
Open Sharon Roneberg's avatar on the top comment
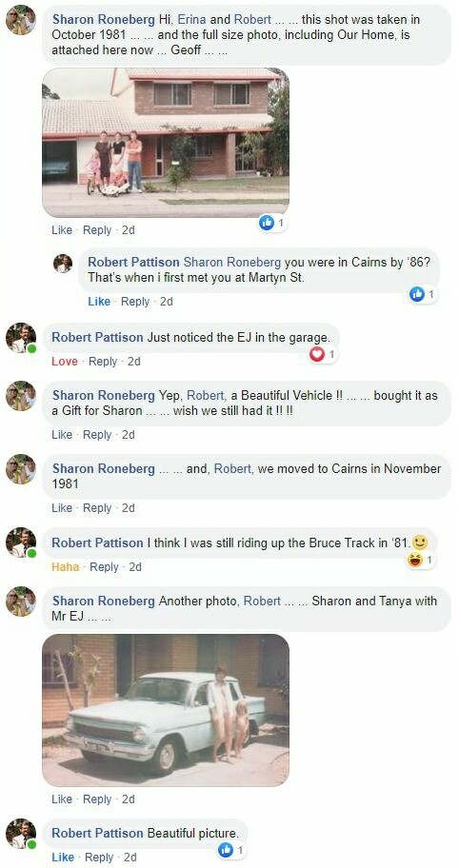(x=21, y=20)
